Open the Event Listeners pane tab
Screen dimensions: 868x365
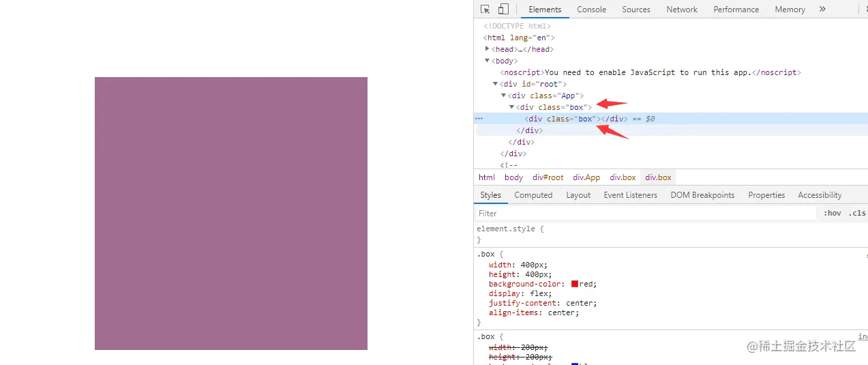pos(630,195)
